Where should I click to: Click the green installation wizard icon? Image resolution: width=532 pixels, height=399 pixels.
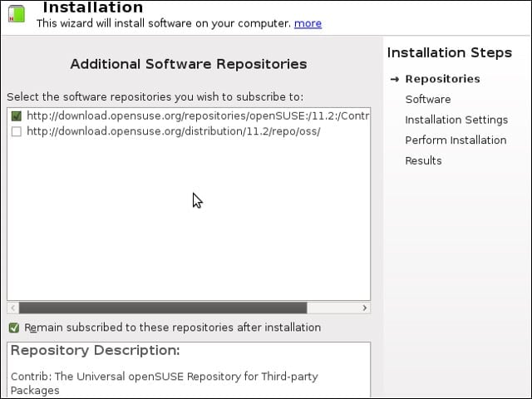point(17,13)
